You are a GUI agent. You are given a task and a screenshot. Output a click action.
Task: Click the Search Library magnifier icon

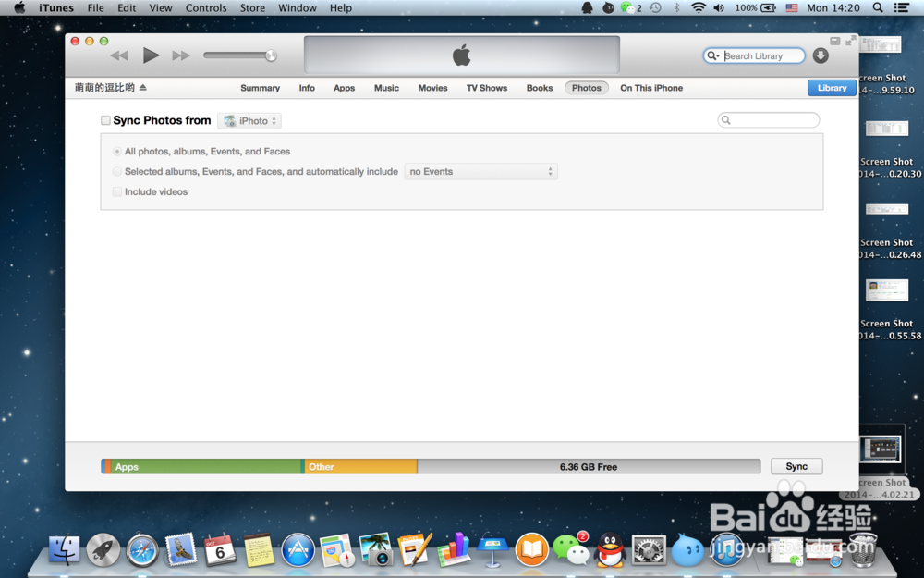(712, 55)
